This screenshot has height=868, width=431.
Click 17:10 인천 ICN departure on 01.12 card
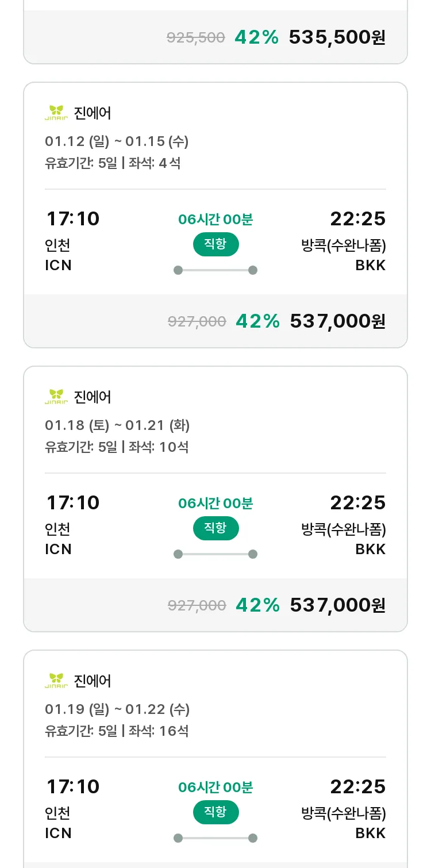pyautogui.click(x=72, y=241)
